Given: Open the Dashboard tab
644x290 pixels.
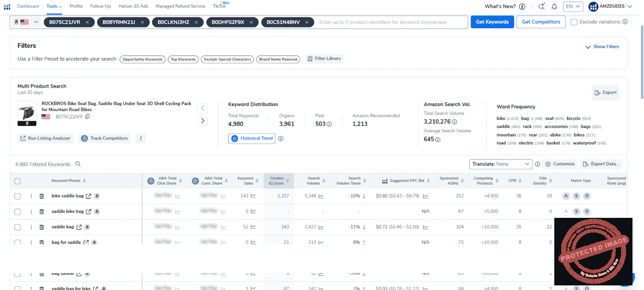Looking at the screenshot, I should [28, 6].
